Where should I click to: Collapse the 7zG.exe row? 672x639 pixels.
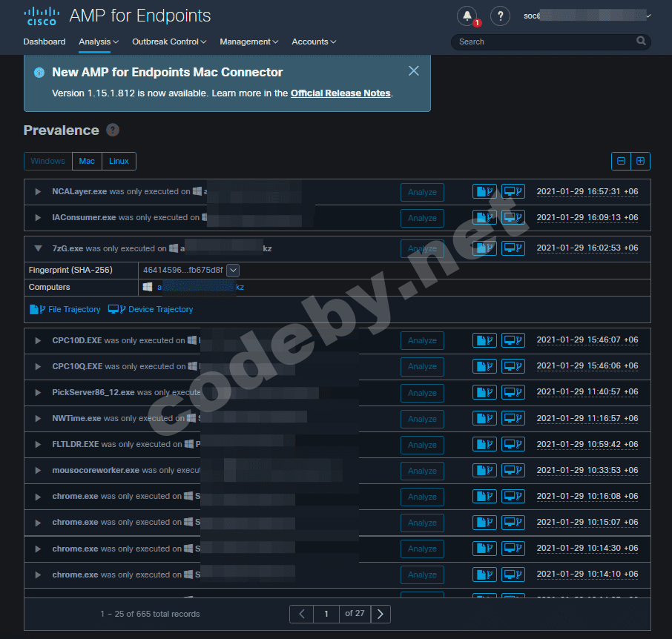[38, 248]
